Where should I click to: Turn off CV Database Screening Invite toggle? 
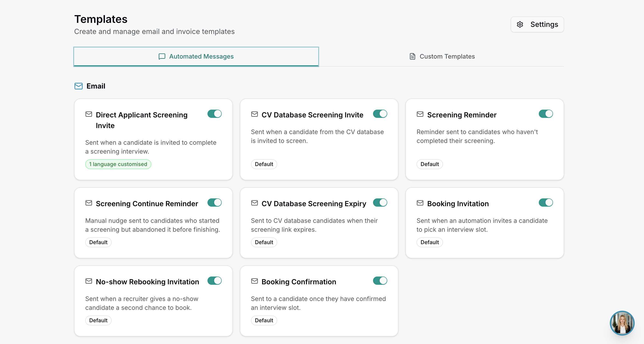(380, 114)
